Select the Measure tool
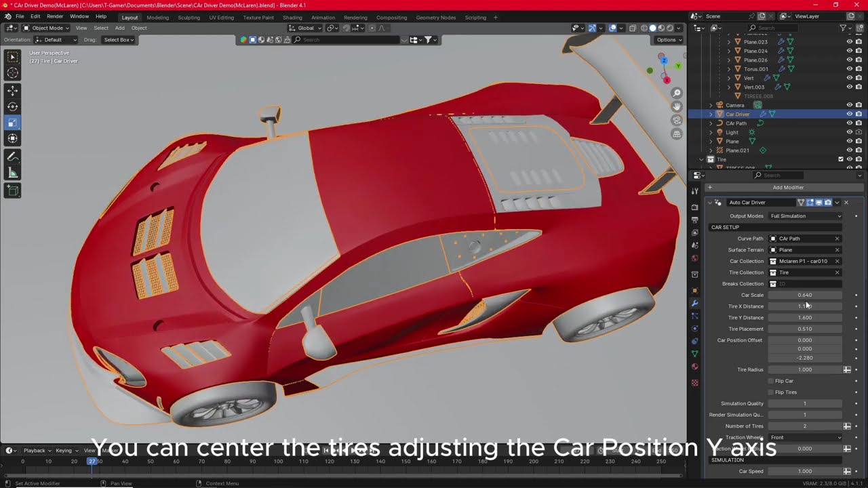 (13, 173)
